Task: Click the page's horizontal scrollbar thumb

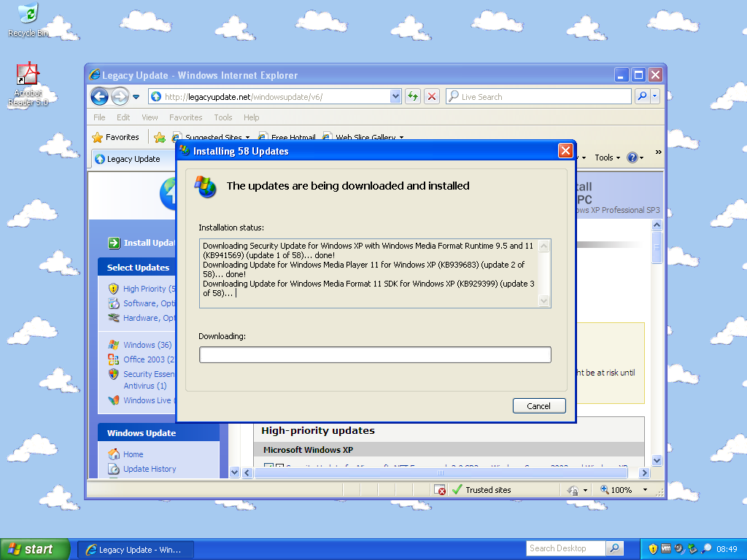Action: pos(441,472)
